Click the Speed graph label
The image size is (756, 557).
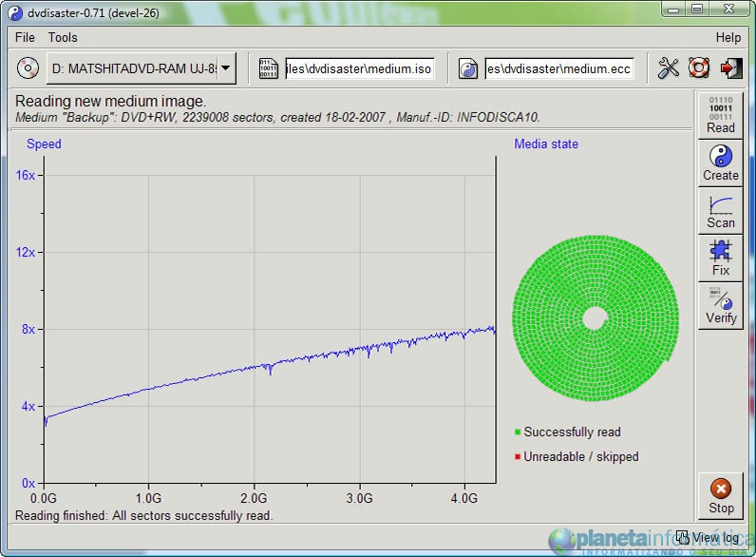[x=44, y=144]
